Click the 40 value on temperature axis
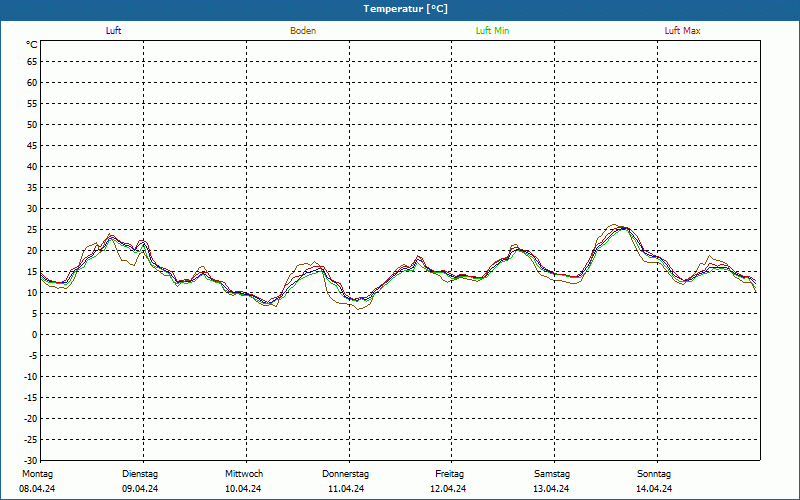 click(x=32, y=166)
